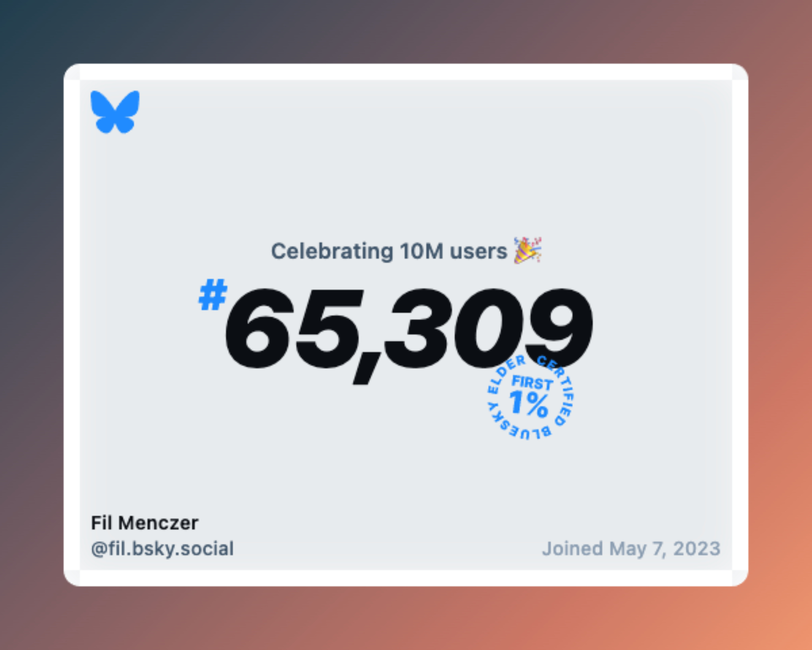The height and width of the screenshot is (650, 812).
Task: Click the blue Bluesky butterfly logo
Action: 115,112
